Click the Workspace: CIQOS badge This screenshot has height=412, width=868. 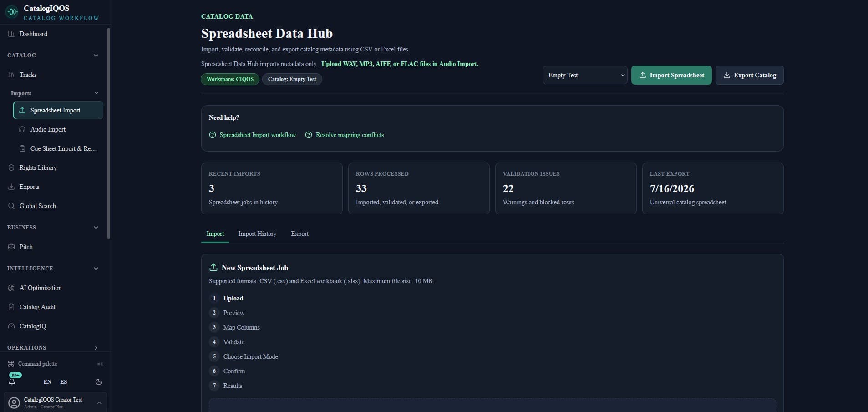coord(230,79)
